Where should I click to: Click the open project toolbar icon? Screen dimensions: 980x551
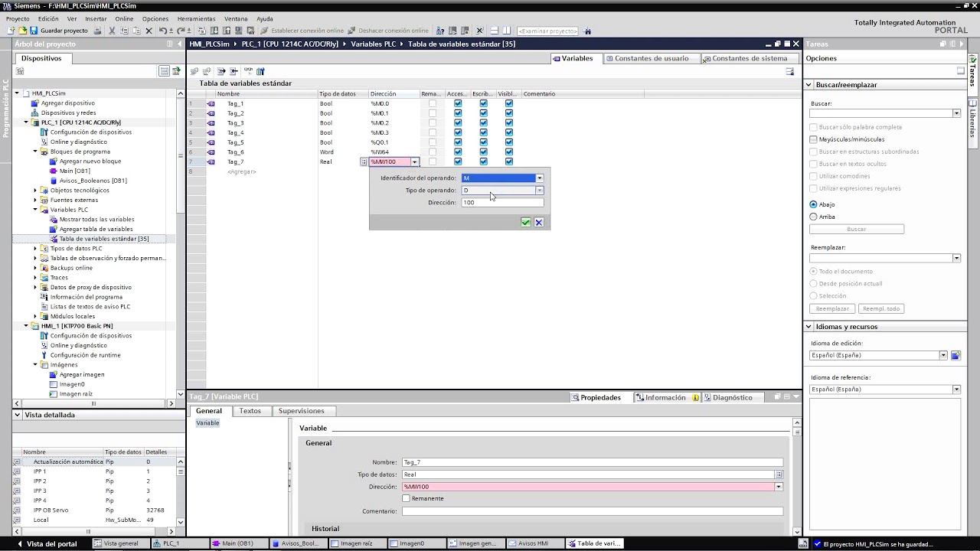coord(23,31)
